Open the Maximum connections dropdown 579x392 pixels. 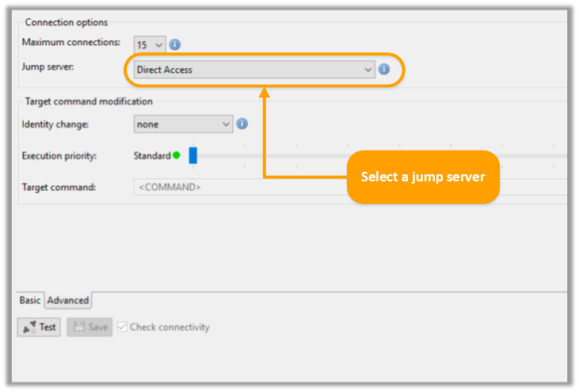click(x=150, y=44)
